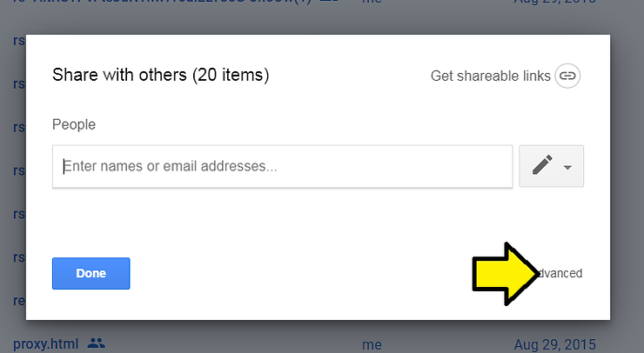The image size is (644, 353).
Task: Click the owner 'me' in the top row
Action: click(372, 3)
